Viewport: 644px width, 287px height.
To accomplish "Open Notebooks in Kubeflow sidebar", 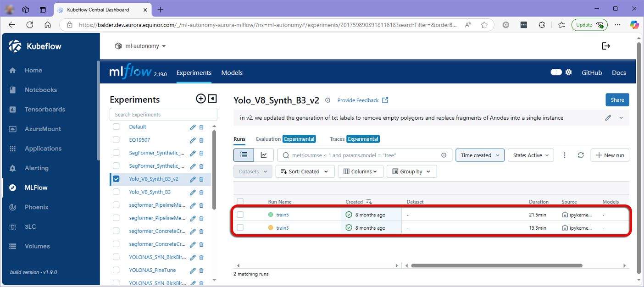I will click(41, 90).
